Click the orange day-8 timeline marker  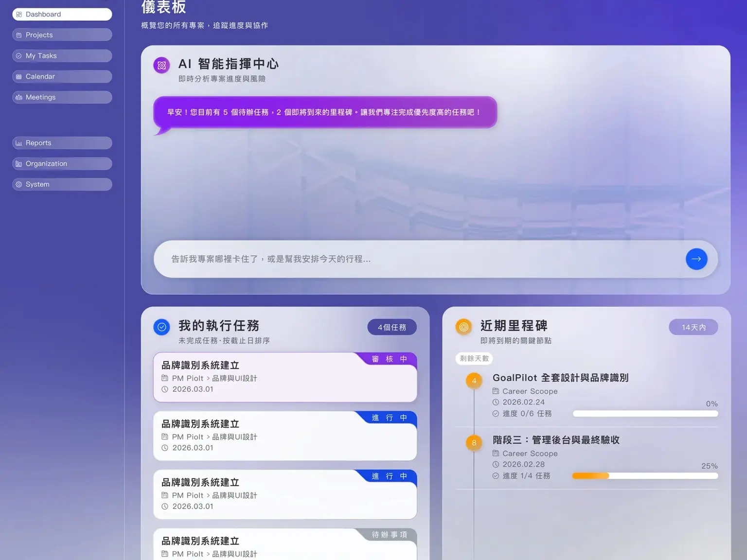pyautogui.click(x=474, y=443)
